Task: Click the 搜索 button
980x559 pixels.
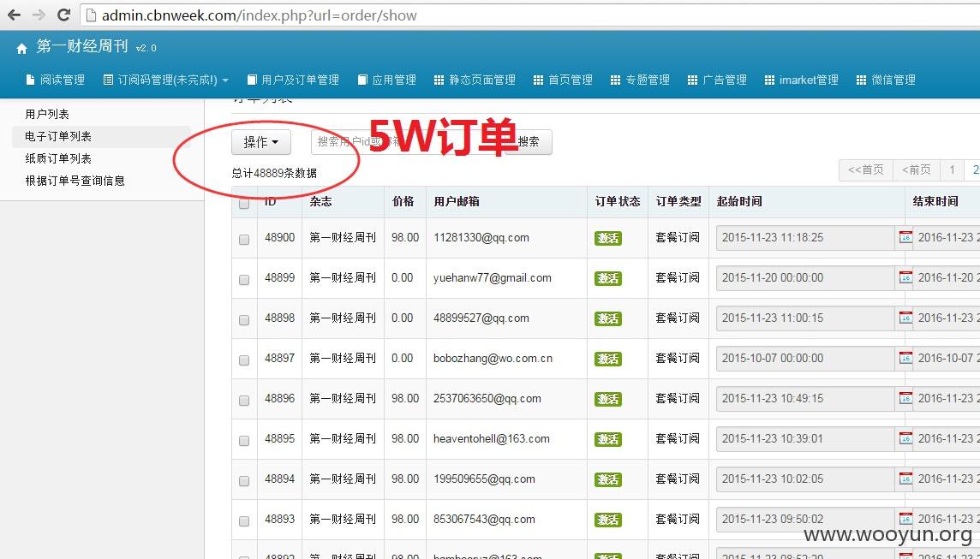Action: [530, 142]
